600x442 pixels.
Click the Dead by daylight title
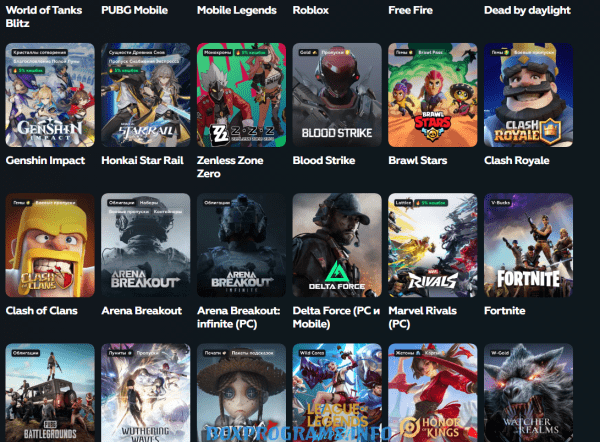click(527, 10)
